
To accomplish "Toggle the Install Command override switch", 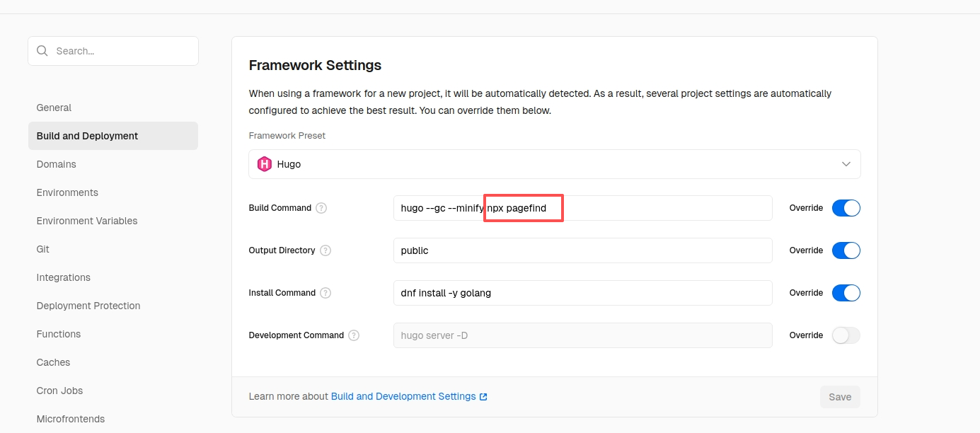I will pos(846,293).
